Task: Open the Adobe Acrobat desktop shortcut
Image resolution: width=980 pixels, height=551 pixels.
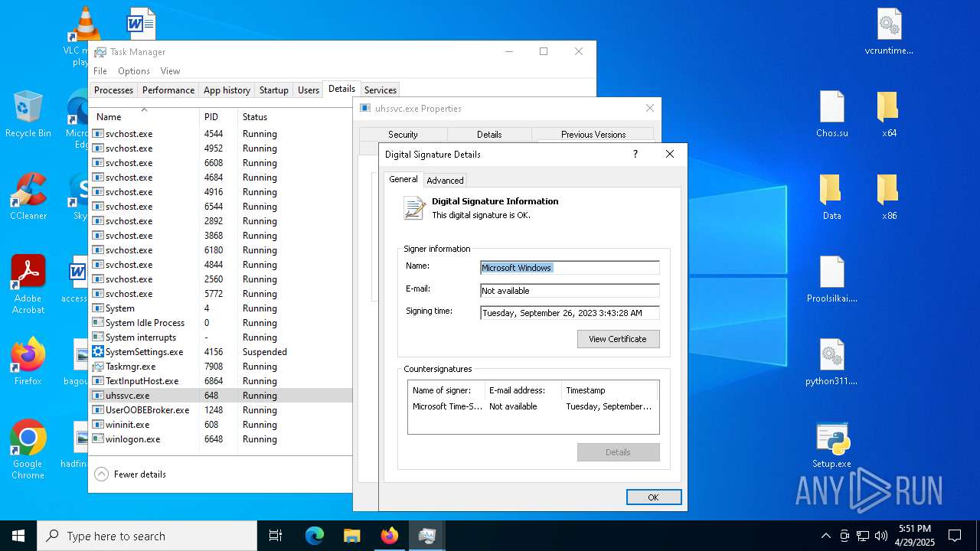Action: tap(28, 284)
